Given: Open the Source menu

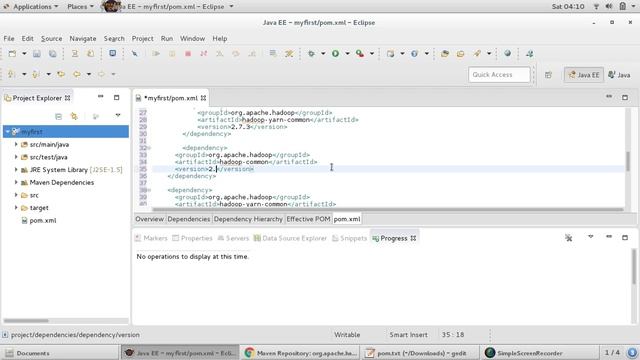Looking at the screenshot, I should 51,38.
